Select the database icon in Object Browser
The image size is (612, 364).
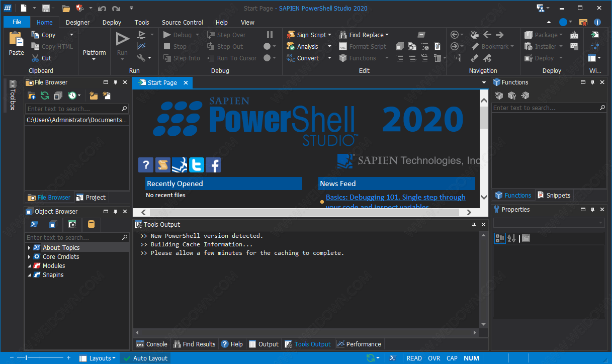coord(91,224)
